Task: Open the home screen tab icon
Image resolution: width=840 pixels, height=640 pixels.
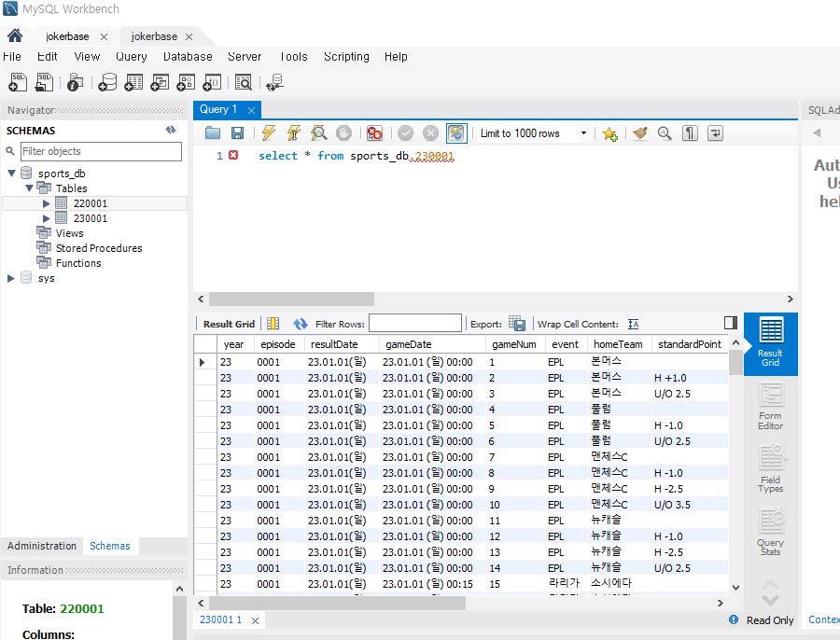Action: (15, 35)
